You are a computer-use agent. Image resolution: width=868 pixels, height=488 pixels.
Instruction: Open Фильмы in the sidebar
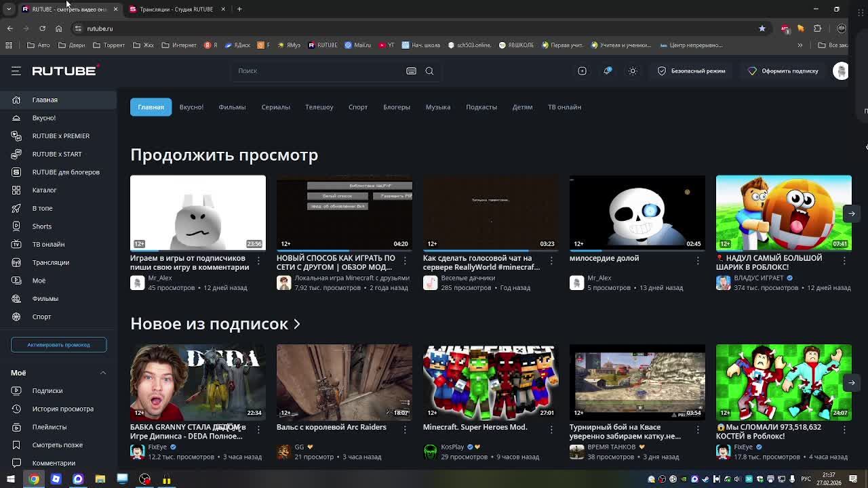click(x=58, y=298)
